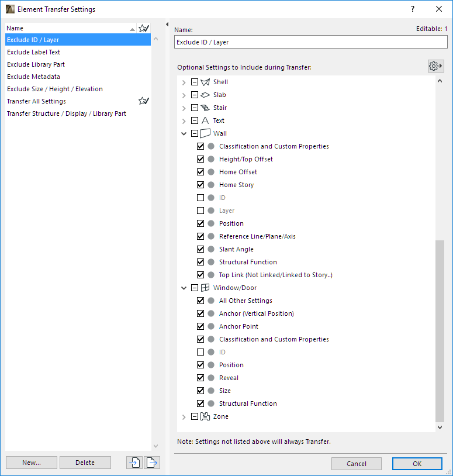The image size is (453, 476).
Task: Select Transfer All Settings preset
Action: pos(78,101)
